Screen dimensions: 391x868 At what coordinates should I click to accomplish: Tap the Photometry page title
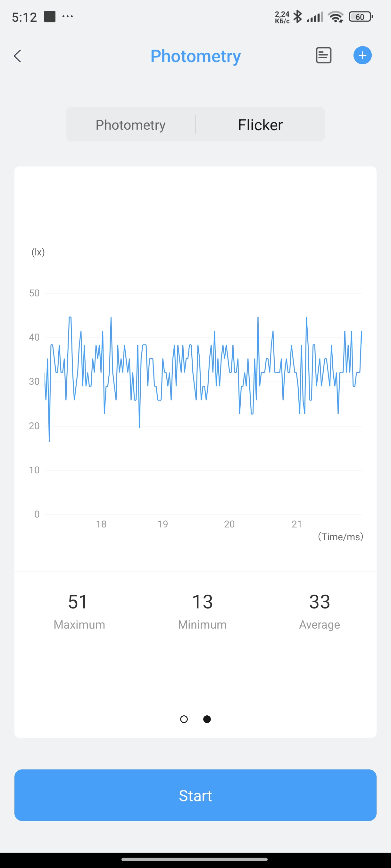coord(195,56)
